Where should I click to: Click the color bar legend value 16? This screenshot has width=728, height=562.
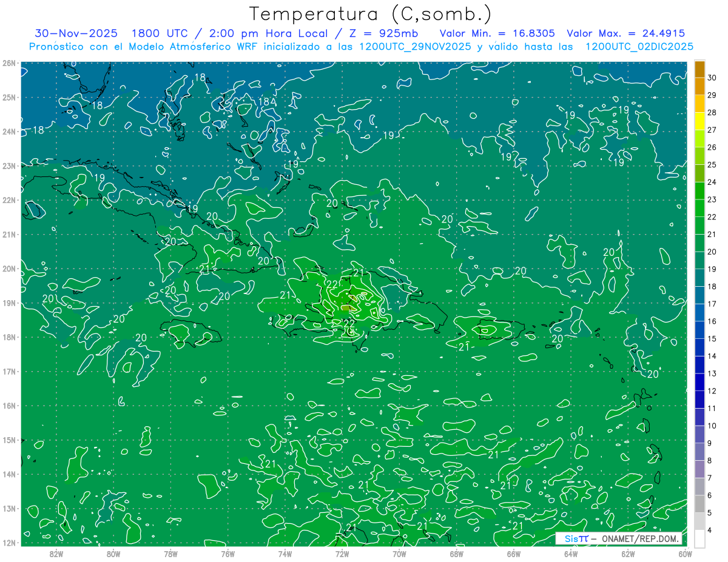(x=711, y=321)
